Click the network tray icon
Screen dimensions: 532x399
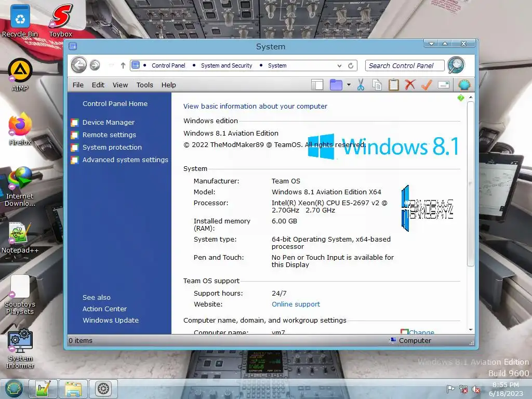463,389
